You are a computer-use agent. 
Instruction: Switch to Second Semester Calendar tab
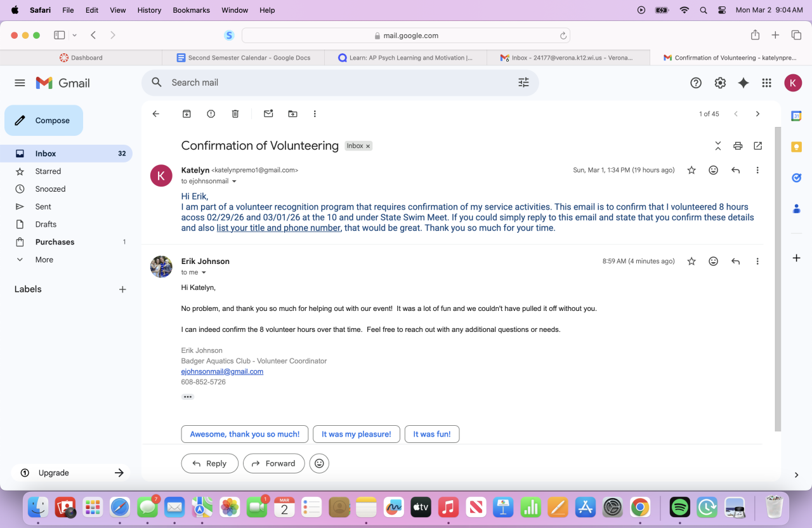pyautogui.click(x=244, y=58)
